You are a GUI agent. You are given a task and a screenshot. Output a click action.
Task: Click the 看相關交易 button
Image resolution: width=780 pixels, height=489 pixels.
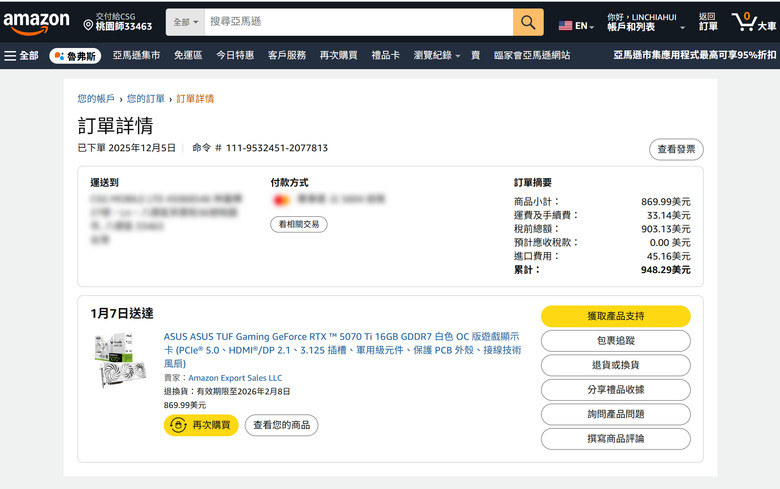click(x=298, y=224)
